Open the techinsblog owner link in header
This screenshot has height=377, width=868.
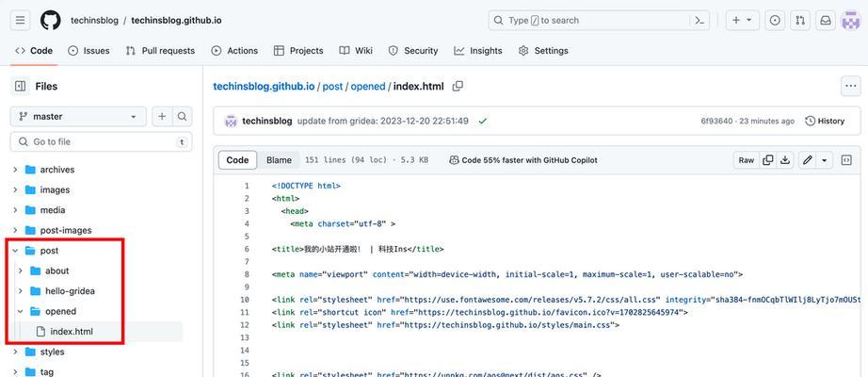point(94,21)
